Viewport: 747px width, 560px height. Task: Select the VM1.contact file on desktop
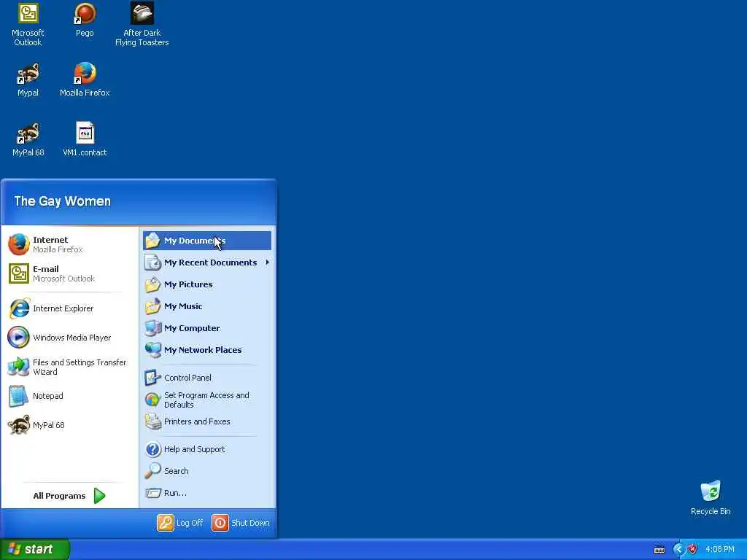point(85,139)
